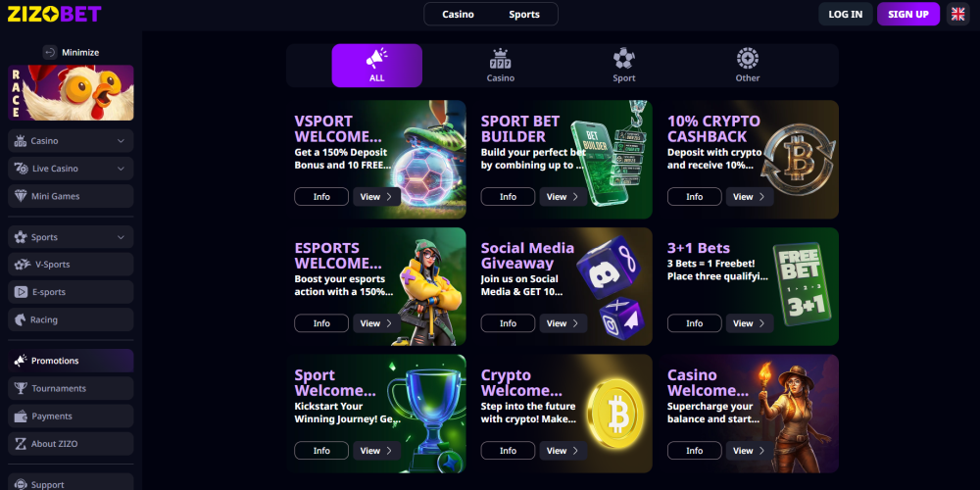Expand the Live Casino submenu chevron

pyautogui.click(x=121, y=169)
